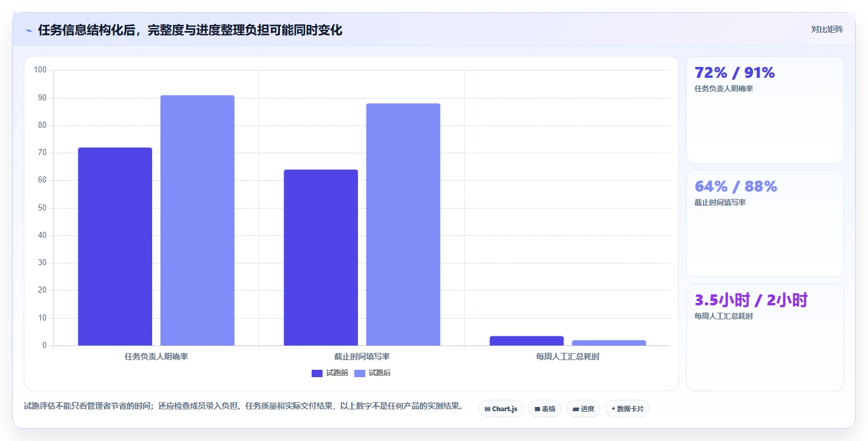Click the 3.5小时 / 2小时 card value
The image size is (868, 441).
tap(751, 300)
